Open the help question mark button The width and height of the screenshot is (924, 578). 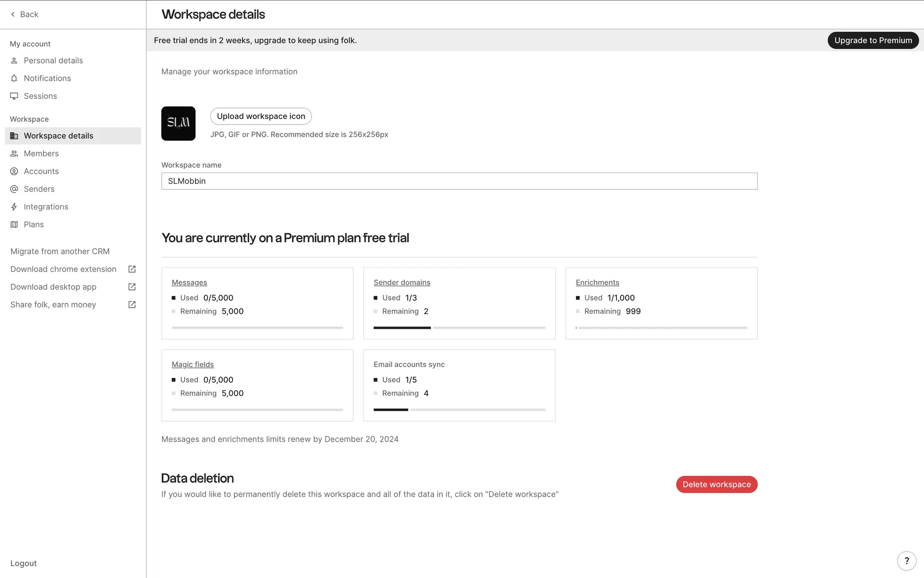click(906, 561)
